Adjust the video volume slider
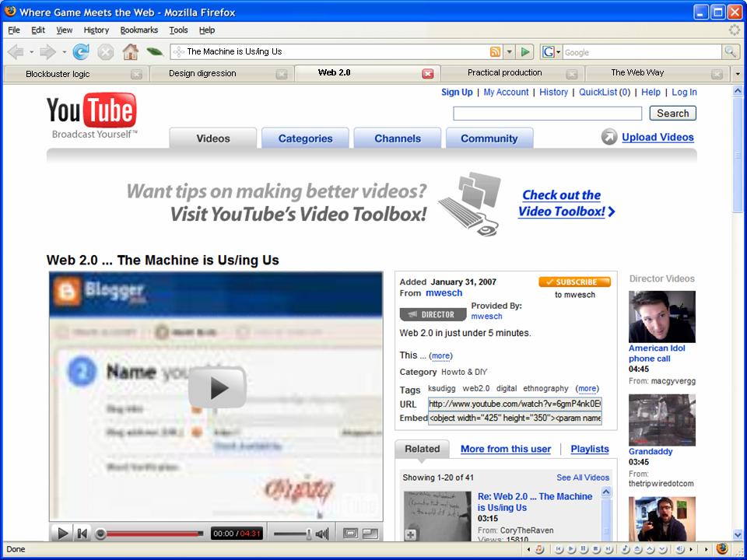The height and width of the screenshot is (560, 747). pyautogui.click(x=293, y=534)
